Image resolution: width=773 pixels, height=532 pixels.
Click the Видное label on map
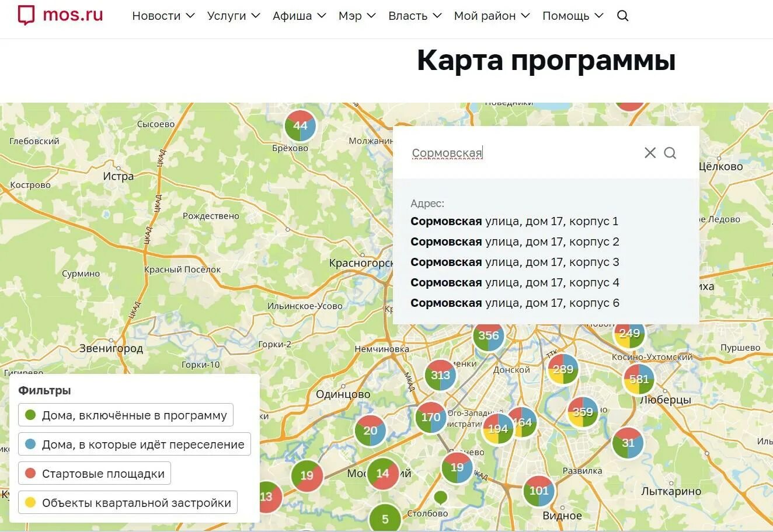(x=562, y=516)
